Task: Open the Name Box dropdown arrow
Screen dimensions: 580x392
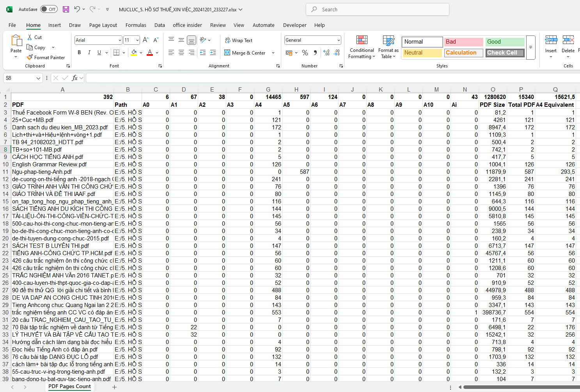Action: 38,78
